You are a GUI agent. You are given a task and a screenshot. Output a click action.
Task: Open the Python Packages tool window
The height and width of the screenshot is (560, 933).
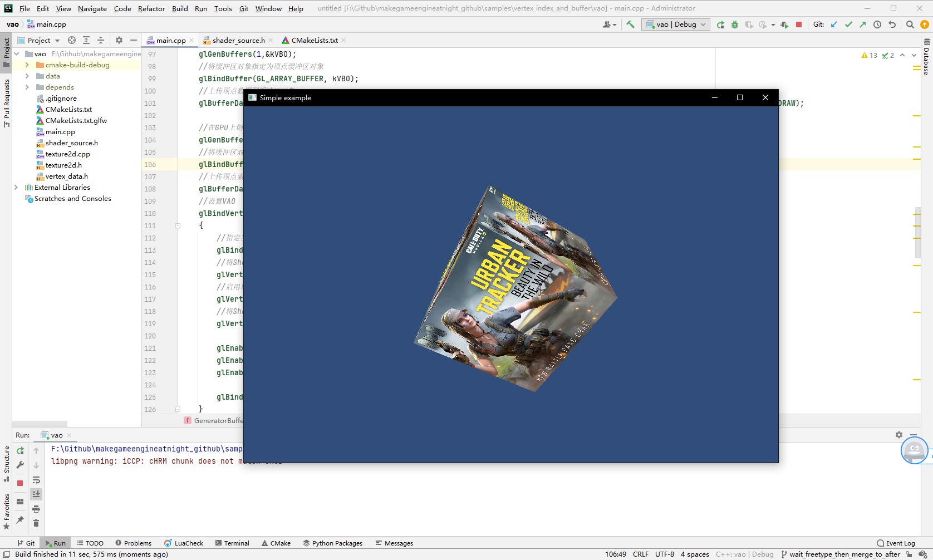pyautogui.click(x=332, y=543)
